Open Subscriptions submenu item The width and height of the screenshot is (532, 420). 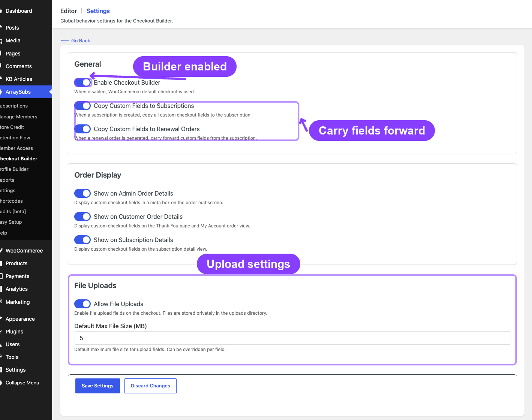point(26,106)
